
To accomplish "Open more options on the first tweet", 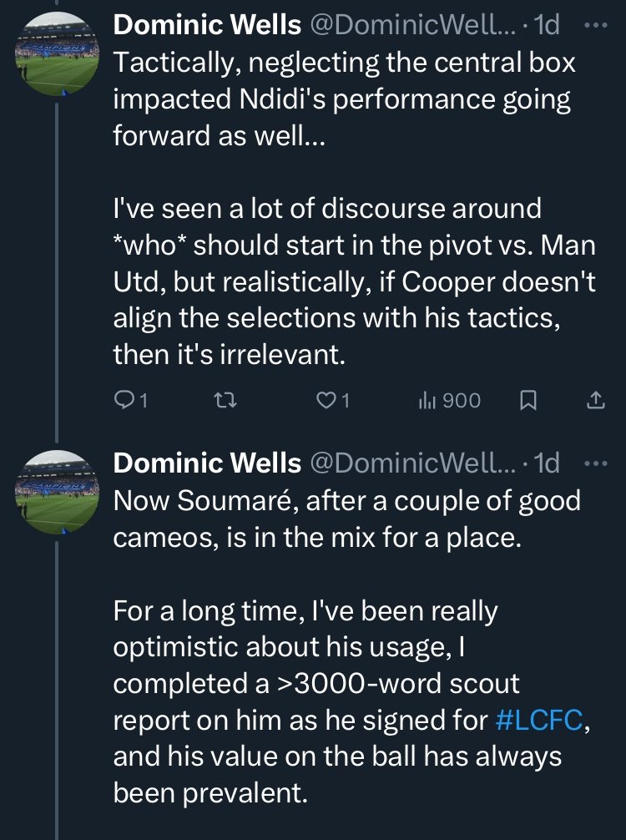I will 595,25.
